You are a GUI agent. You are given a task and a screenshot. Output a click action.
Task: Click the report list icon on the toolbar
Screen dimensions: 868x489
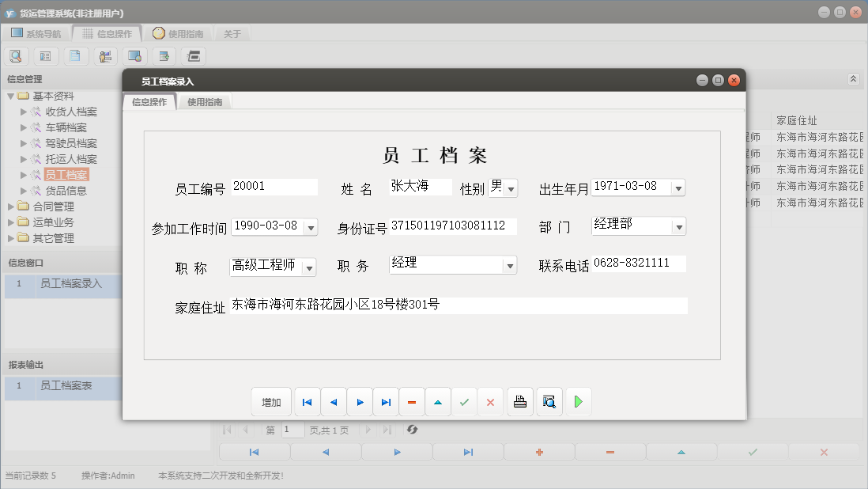pos(45,56)
